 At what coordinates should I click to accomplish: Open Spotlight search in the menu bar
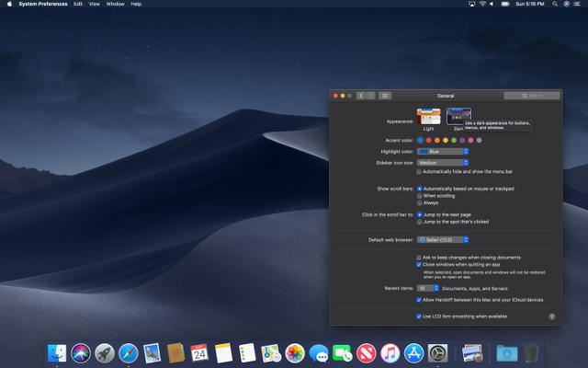click(555, 4)
